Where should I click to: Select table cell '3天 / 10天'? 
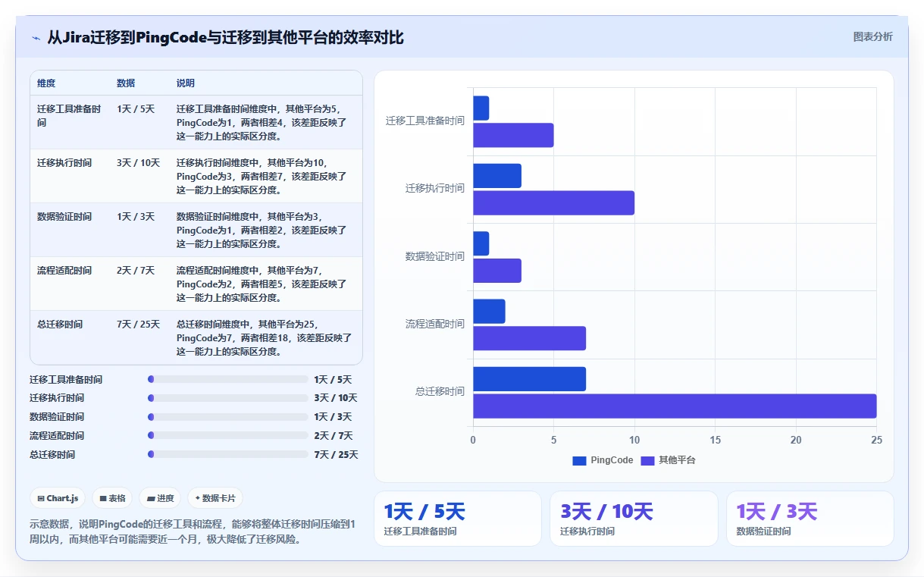pos(138,162)
